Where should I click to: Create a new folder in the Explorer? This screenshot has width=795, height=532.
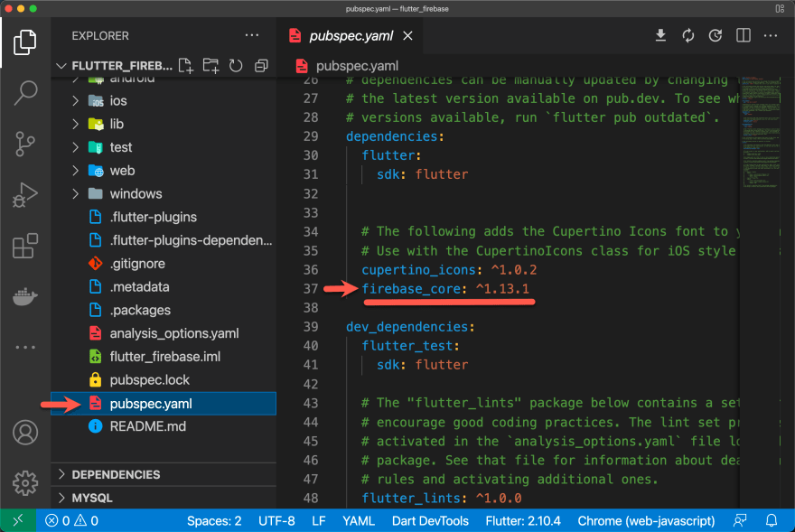pyautogui.click(x=210, y=66)
